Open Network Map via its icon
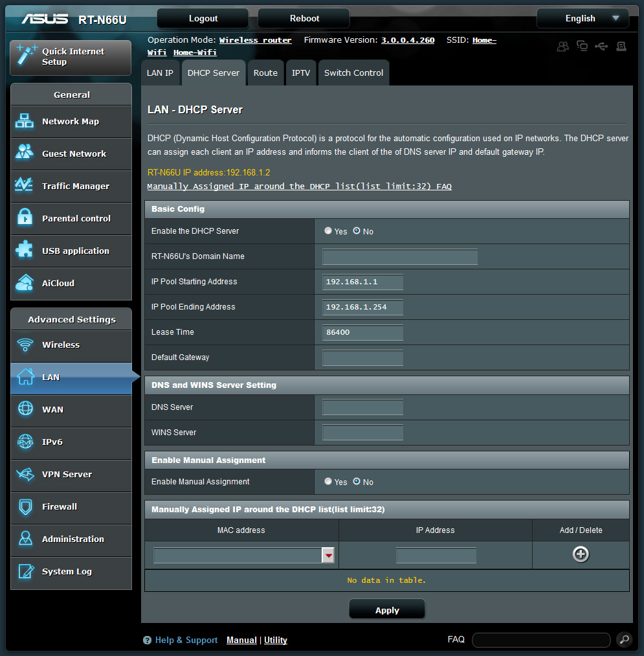The width and height of the screenshot is (644, 656). coord(24,121)
